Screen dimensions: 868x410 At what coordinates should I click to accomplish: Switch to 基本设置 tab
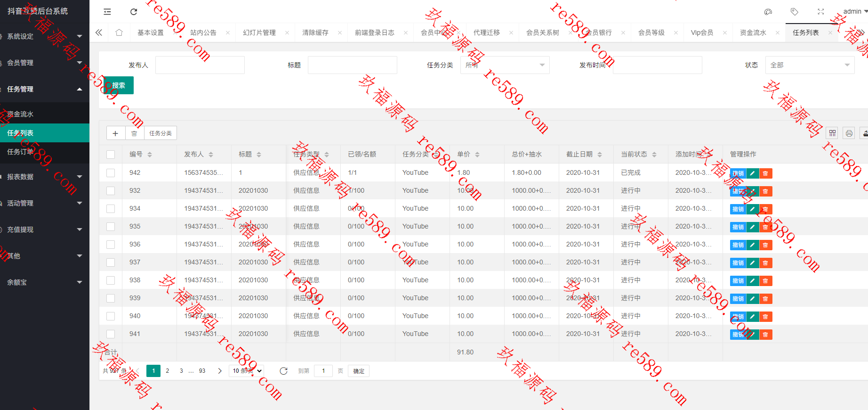tap(151, 33)
